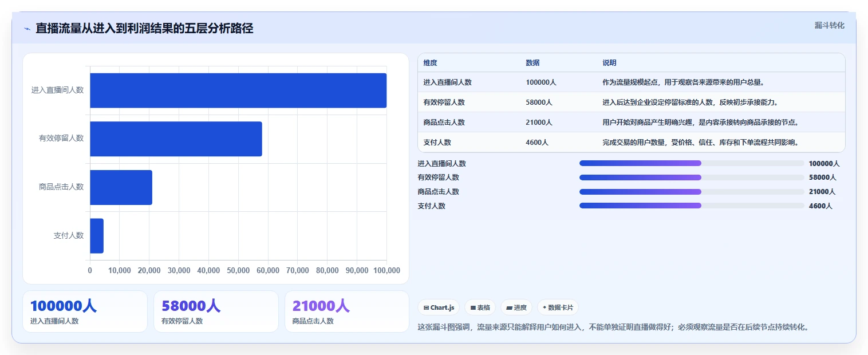This screenshot has width=868, height=355.
Task: Click the 支付人数 bar in the chart
Action: tap(97, 236)
